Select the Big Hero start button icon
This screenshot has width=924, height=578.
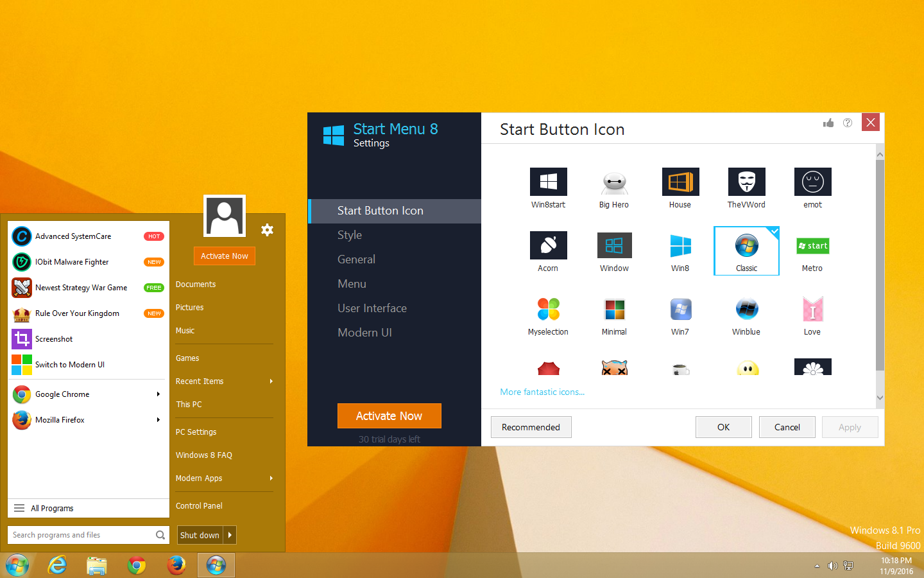point(613,182)
